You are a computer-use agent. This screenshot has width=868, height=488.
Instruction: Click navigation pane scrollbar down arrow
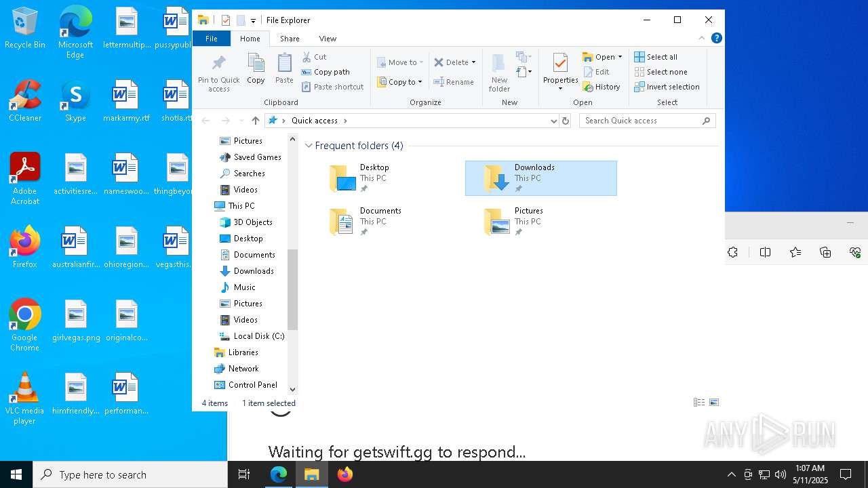click(293, 390)
